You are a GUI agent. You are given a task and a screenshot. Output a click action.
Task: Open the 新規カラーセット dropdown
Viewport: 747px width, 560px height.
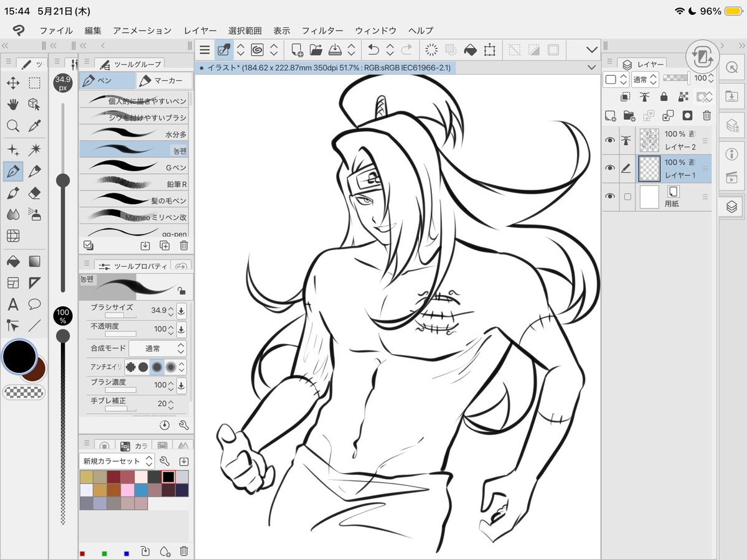[x=117, y=461]
